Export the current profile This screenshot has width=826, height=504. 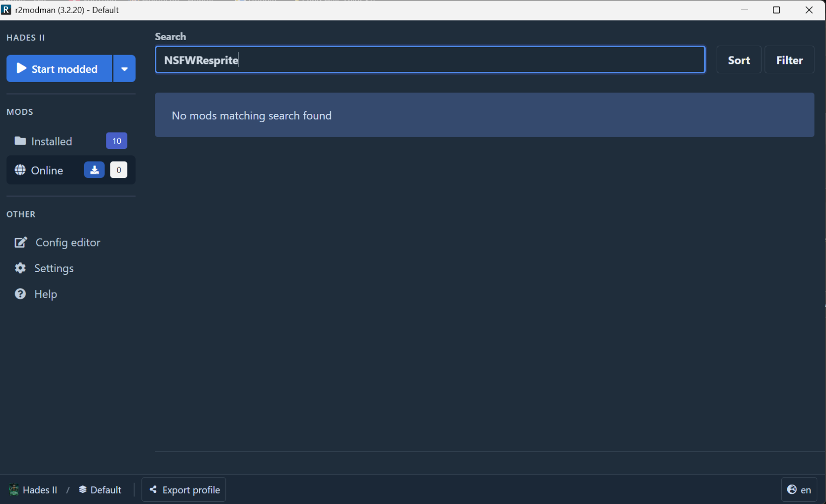tap(184, 490)
